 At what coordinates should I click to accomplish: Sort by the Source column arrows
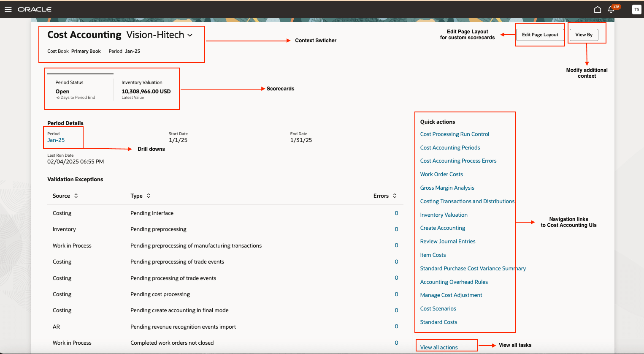[x=76, y=196]
